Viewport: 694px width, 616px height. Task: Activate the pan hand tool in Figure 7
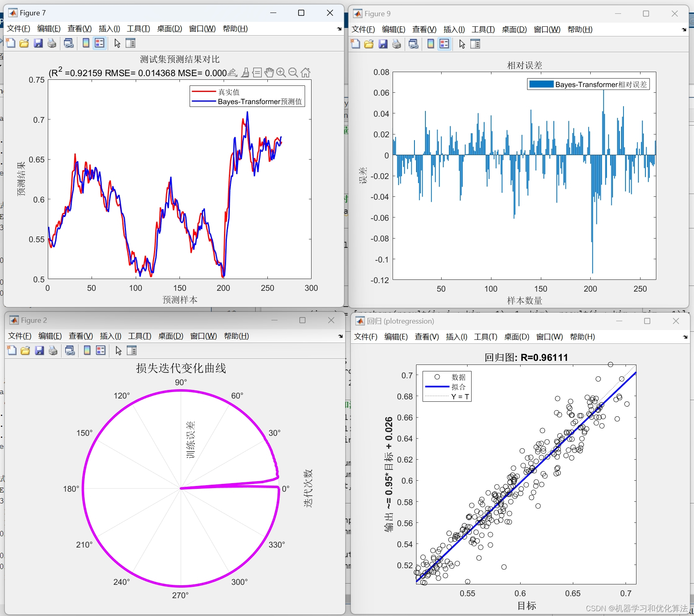(x=269, y=72)
